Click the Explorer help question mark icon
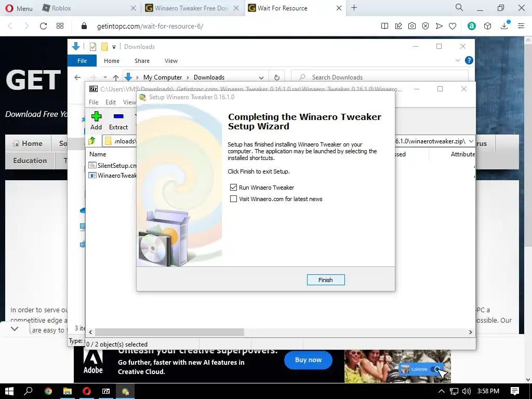This screenshot has width=532, height=399. [x=469, y=60]
